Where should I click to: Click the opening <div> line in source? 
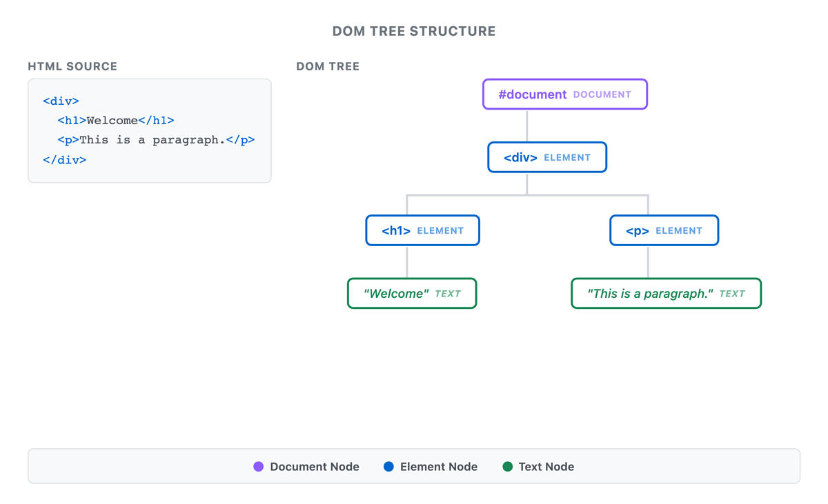61,101
